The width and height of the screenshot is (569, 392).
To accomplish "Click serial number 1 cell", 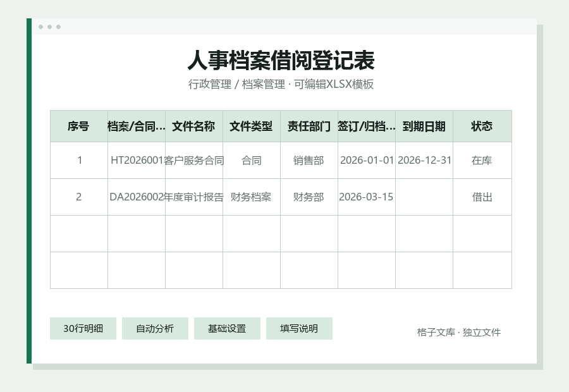I will 79,161.
